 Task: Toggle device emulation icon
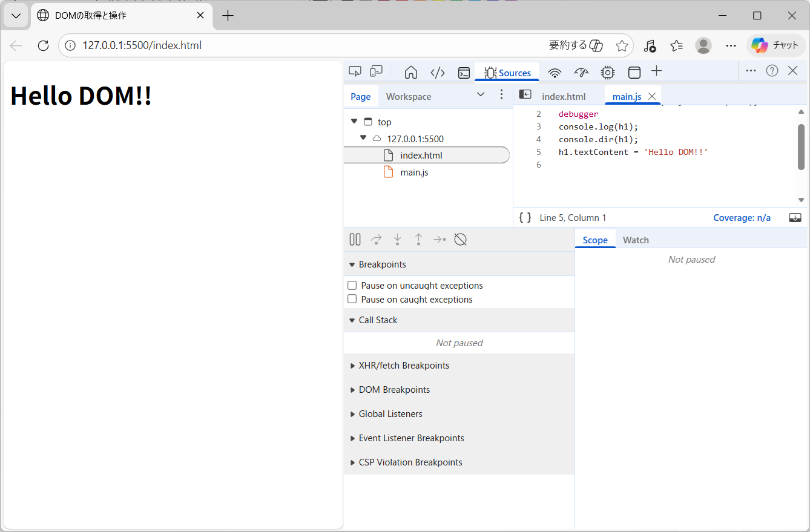(377, 71)
